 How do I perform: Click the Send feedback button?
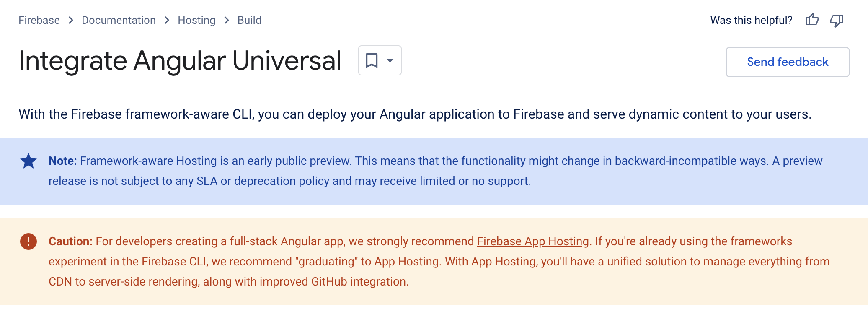(787, 62)
